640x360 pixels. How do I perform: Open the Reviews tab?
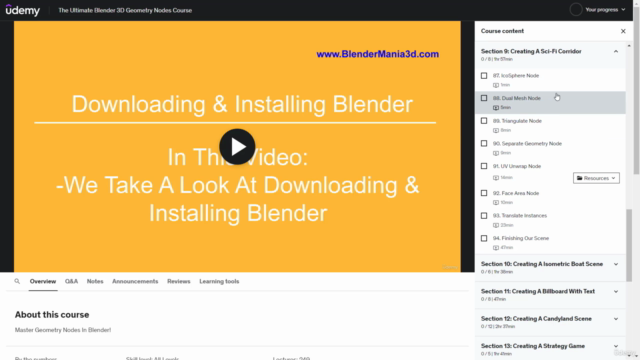(x=179, y=281)
